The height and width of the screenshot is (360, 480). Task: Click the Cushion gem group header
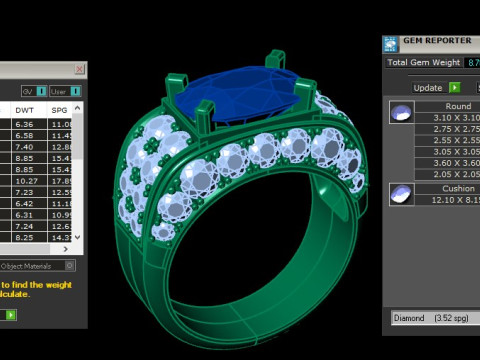448,189
